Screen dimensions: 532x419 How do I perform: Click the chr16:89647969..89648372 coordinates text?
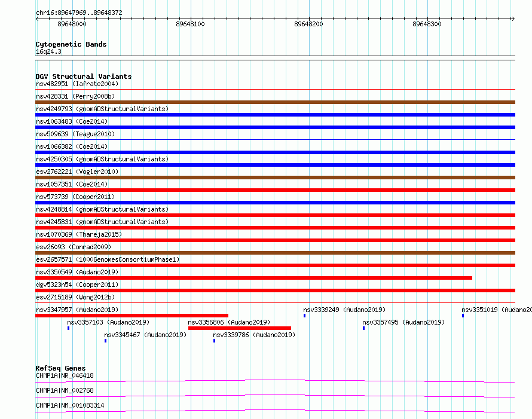pos(79,13)
